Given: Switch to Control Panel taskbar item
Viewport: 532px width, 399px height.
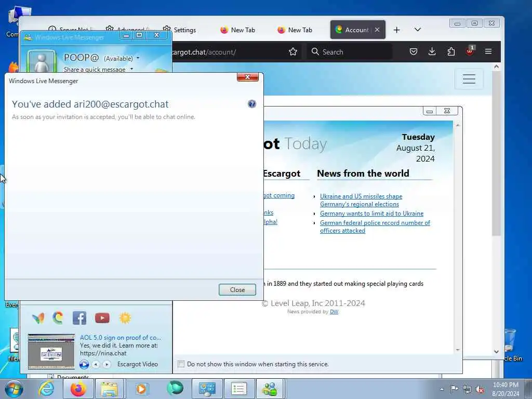Looking at the screenshot, I should point(207,389).
